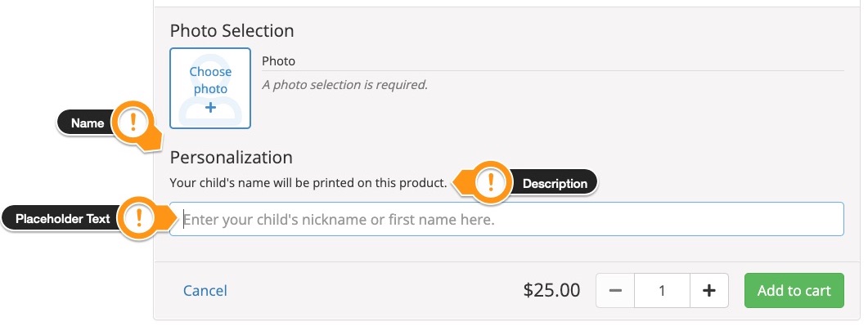Click the quantity field showing 1
This screenshot has height=326, width=868.
pos(662,291)
